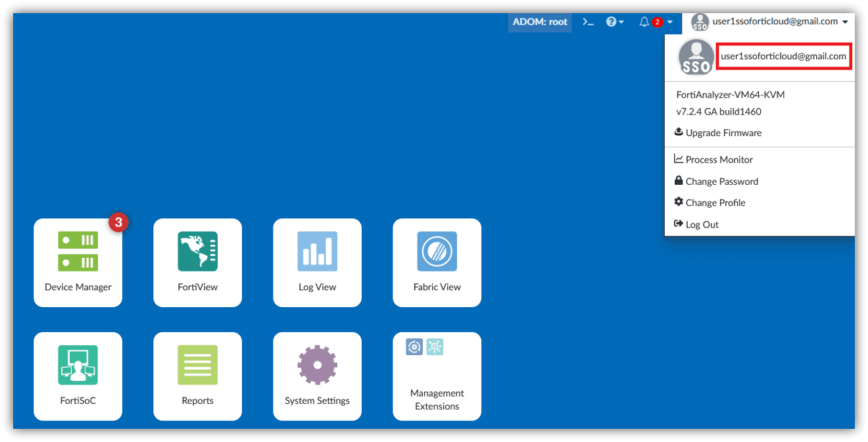This screenshot has width=868, height=442.
Task: Click the Management Extensions label text
Action: point(437,400)
